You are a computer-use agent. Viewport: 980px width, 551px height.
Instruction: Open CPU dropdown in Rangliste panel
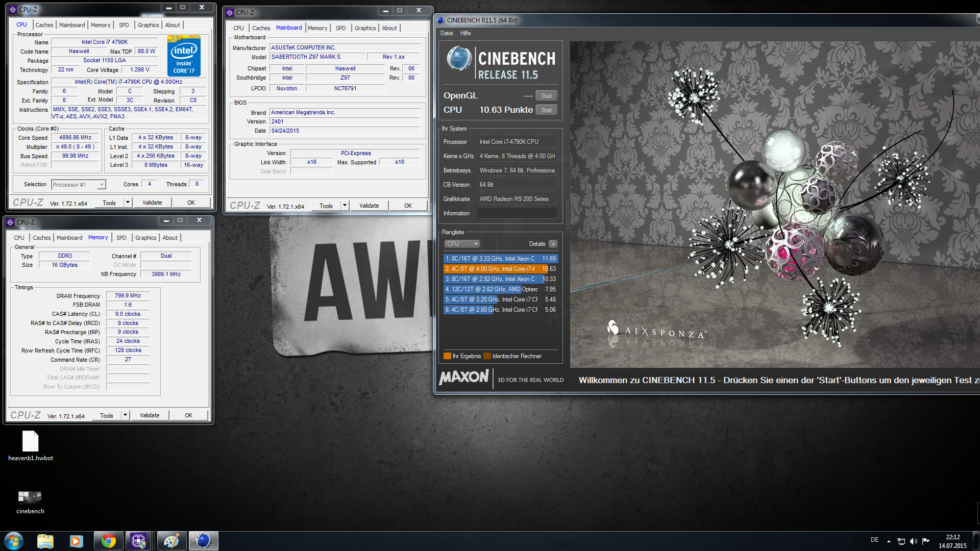pos(462,244)
